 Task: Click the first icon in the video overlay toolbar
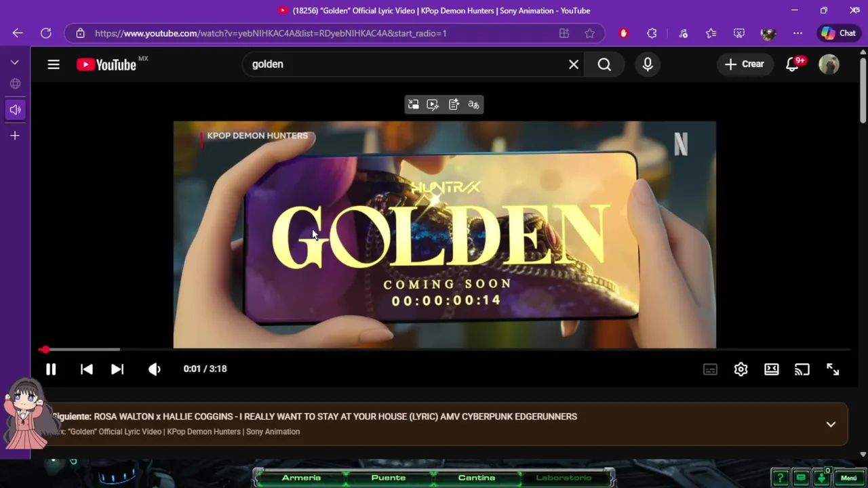coord(413,104)
